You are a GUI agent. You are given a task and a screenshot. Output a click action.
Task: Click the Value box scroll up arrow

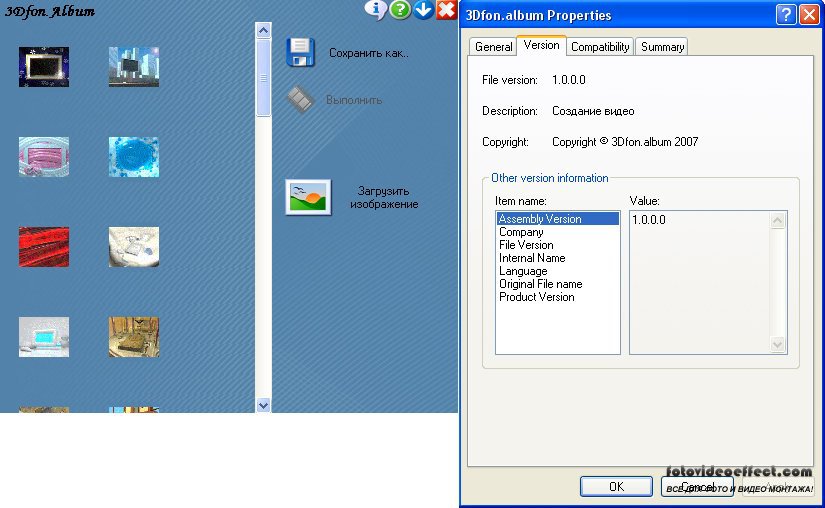(778, 220)
